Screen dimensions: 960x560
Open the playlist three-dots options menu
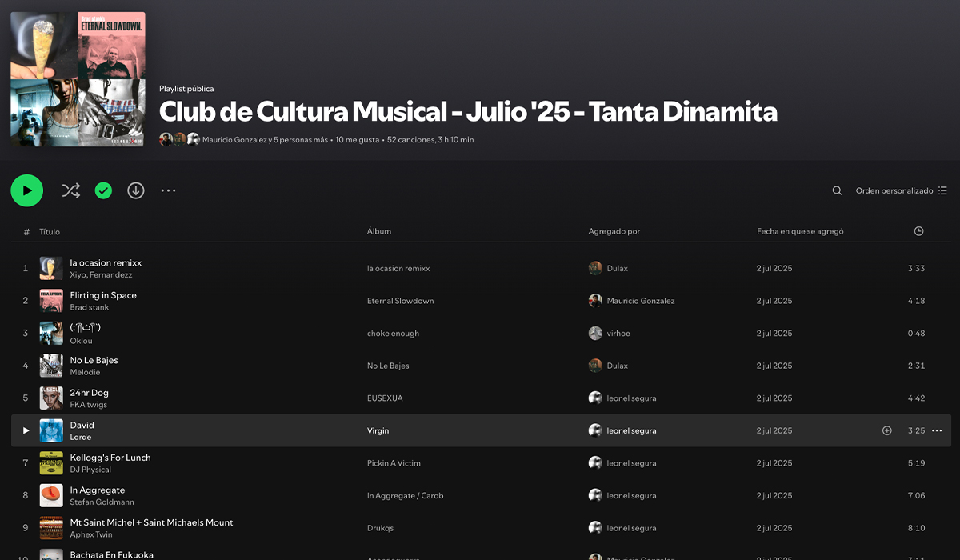[x=168, y=190]
